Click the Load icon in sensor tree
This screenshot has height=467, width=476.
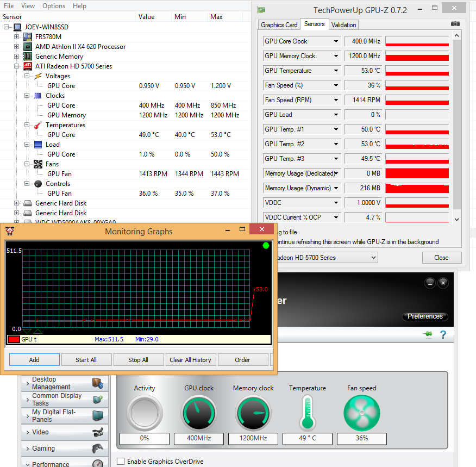[x=38, y=145]
